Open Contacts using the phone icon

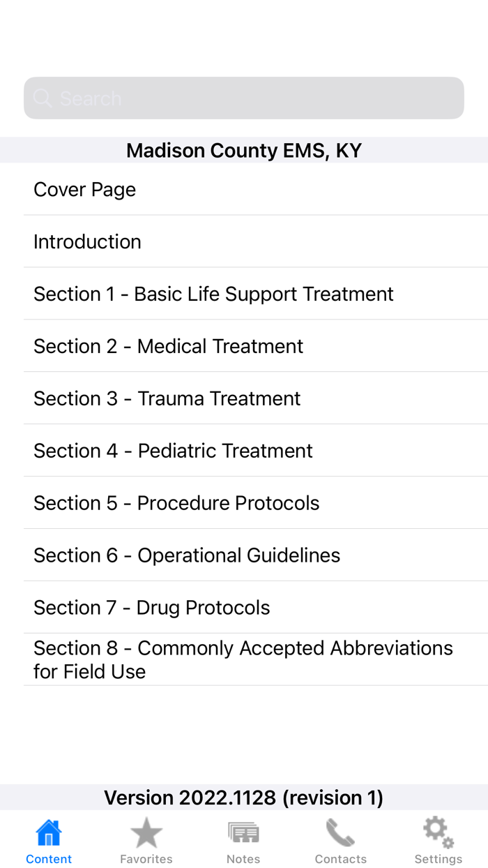[x=341, y=831]
